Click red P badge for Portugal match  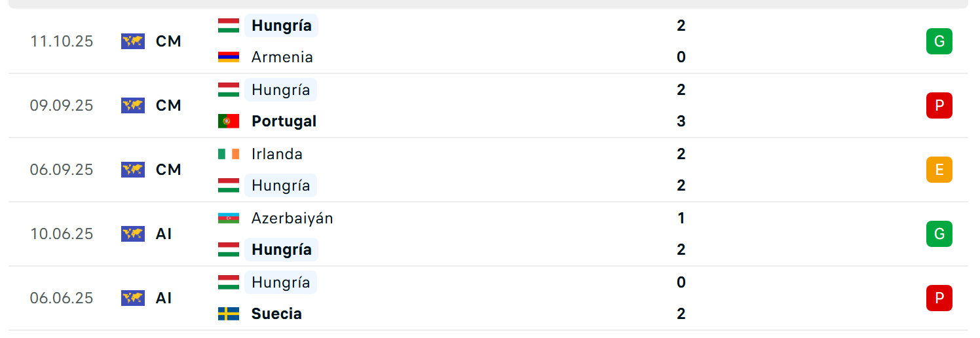[939, 105]
